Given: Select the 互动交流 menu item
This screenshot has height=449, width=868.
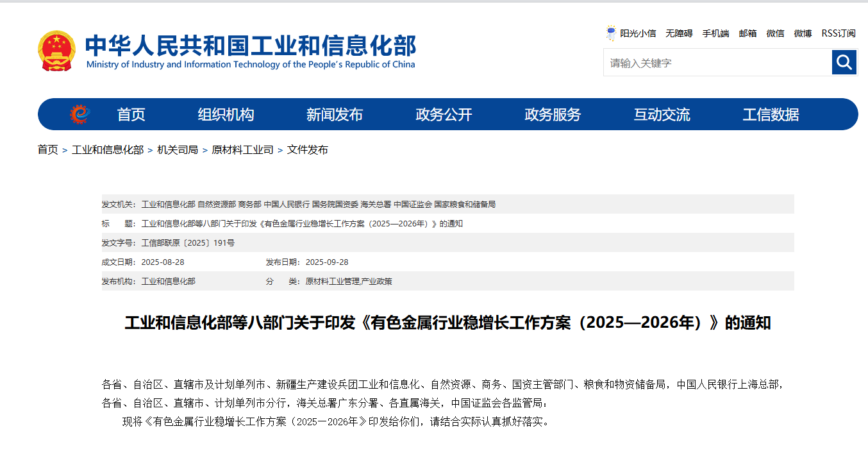Looking at the screenshot, I should click(x=662, y=115).
